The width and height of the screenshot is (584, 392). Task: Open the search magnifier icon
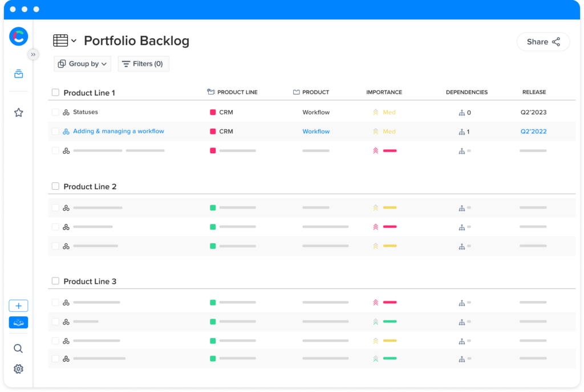coord(18,349)
